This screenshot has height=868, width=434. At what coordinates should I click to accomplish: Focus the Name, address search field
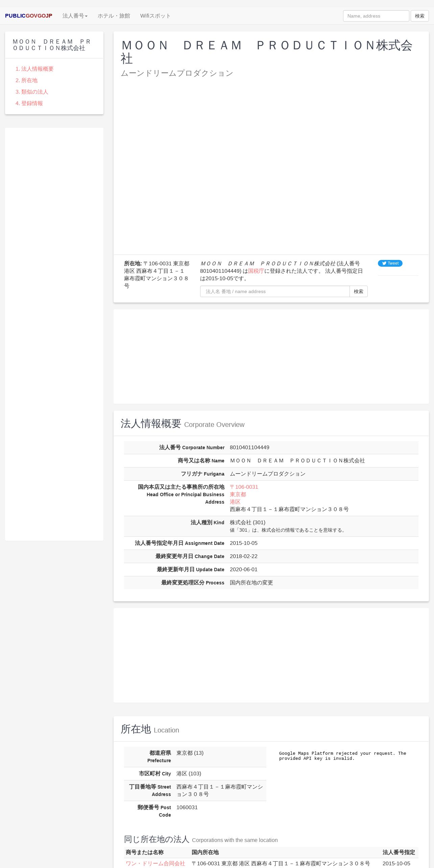(376, 16)
